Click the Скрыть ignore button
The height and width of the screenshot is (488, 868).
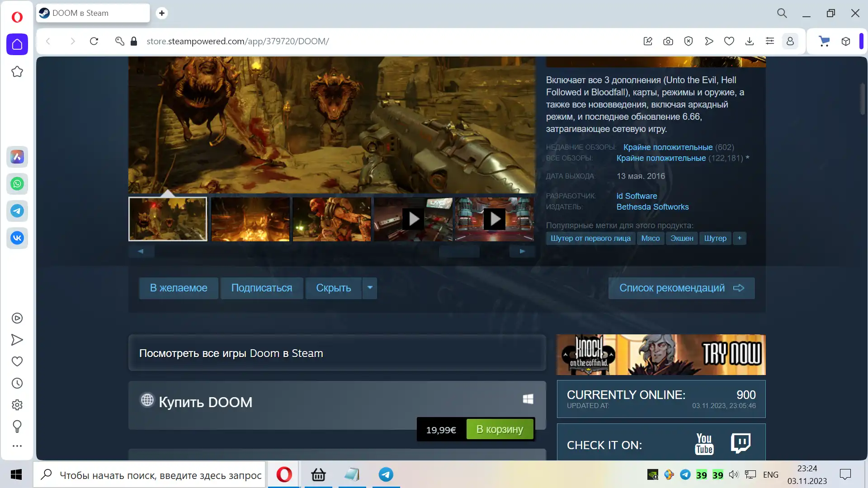334,288
